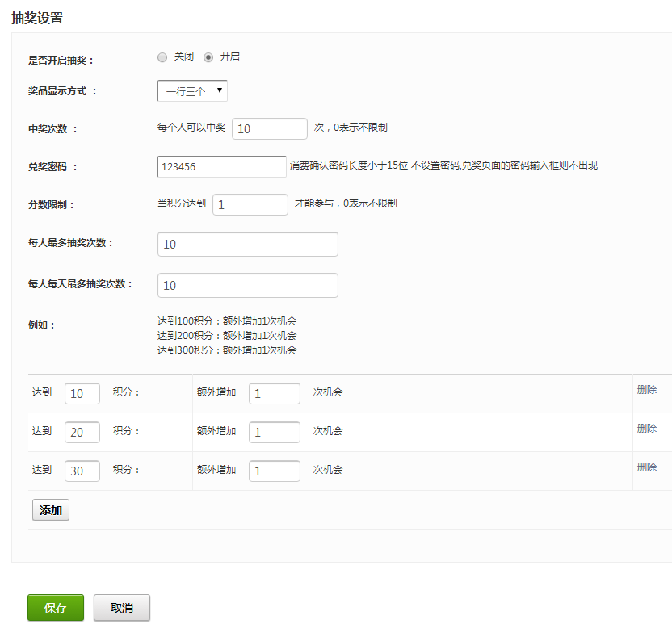This screenshot has height=624, width=672.
Task: Click 额外增加 field in the 10积分 row
Action: pyautogui.click(x=275, y=394)
